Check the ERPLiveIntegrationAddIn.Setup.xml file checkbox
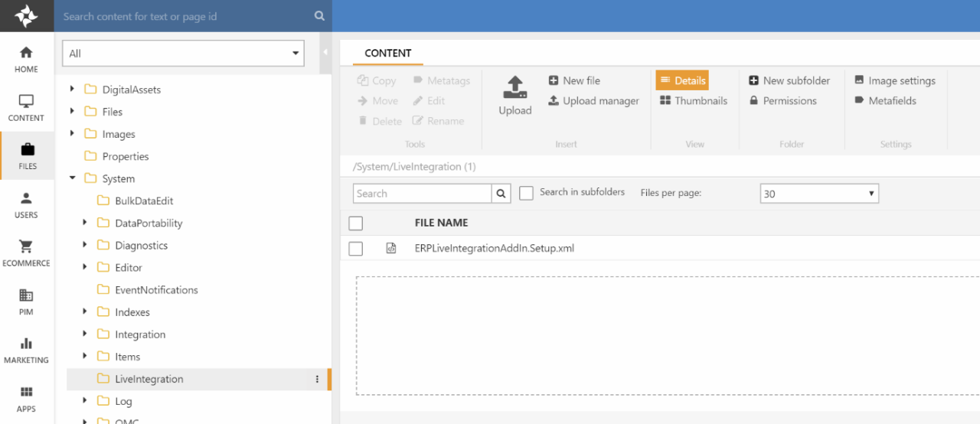The width and height of the screenshot is (980, 424). coord(355,249)
